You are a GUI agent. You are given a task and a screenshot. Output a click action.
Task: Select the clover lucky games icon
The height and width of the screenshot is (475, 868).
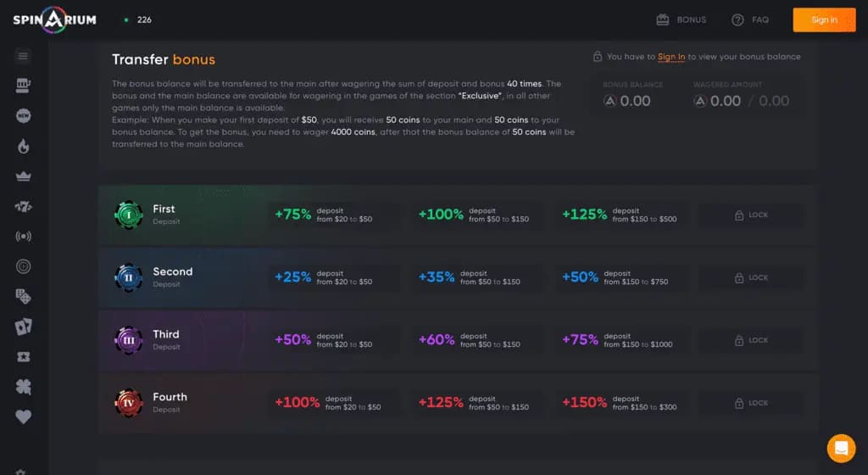[23, 387]
